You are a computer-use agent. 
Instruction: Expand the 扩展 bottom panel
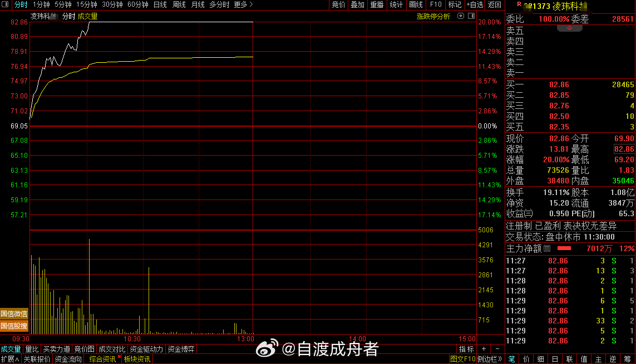tap(9, 359)
